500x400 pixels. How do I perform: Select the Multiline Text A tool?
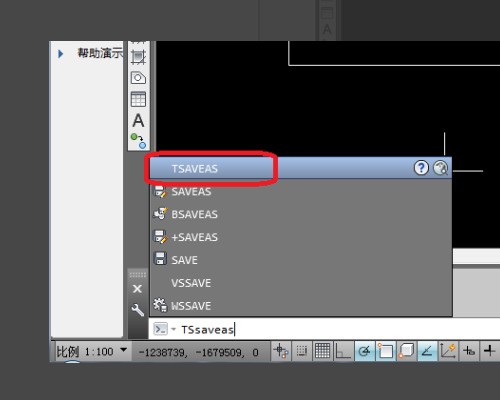pos(138,120)
